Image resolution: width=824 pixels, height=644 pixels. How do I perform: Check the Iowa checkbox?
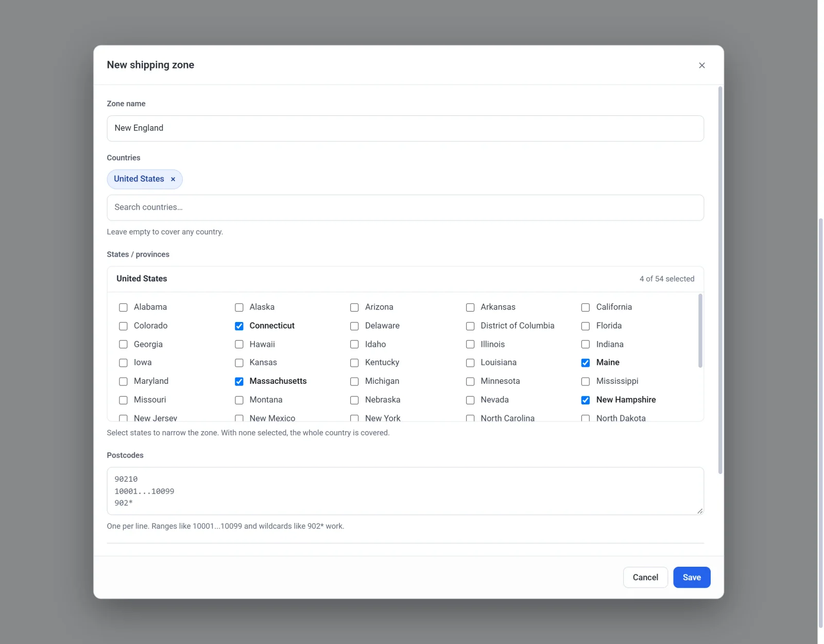[123, 363]
